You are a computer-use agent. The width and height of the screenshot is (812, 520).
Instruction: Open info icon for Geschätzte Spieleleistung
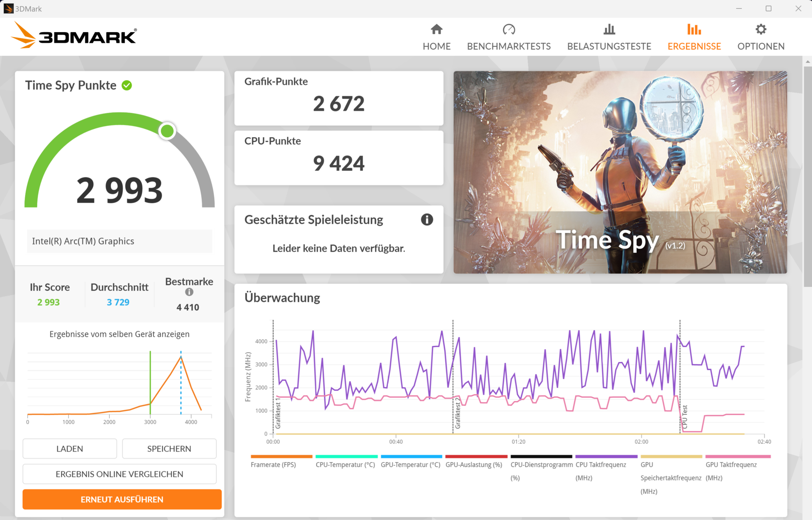(427, 220)
